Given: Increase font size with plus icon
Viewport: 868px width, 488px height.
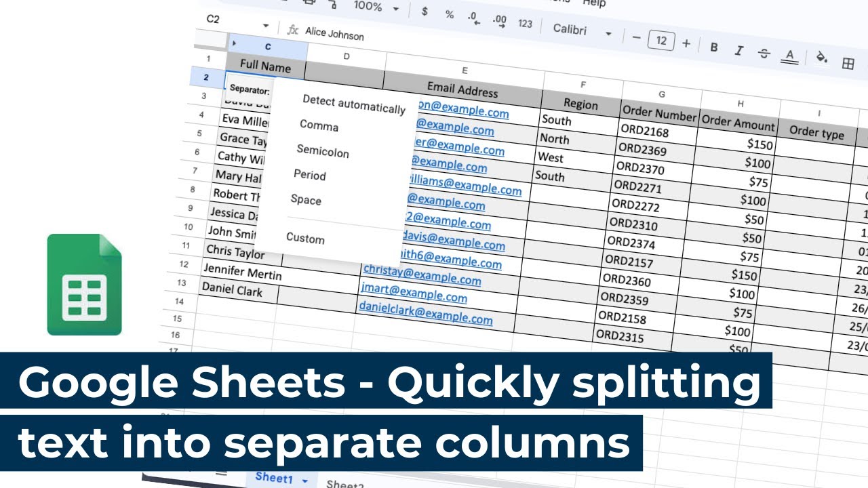Looking at the screenshot, I should (686, 43).
